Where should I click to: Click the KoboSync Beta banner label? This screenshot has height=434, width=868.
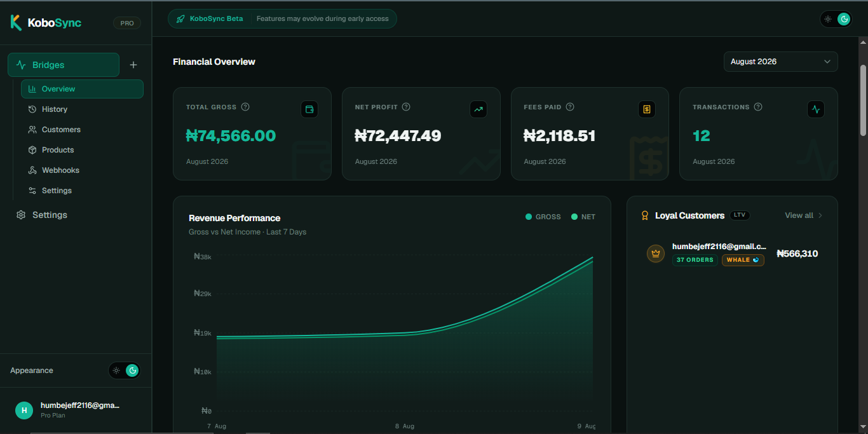point(216,19)
